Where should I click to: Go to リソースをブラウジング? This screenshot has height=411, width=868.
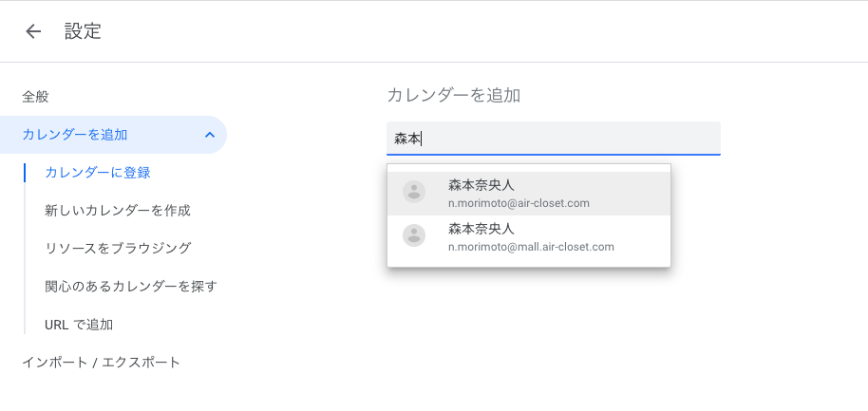(118, 249)
